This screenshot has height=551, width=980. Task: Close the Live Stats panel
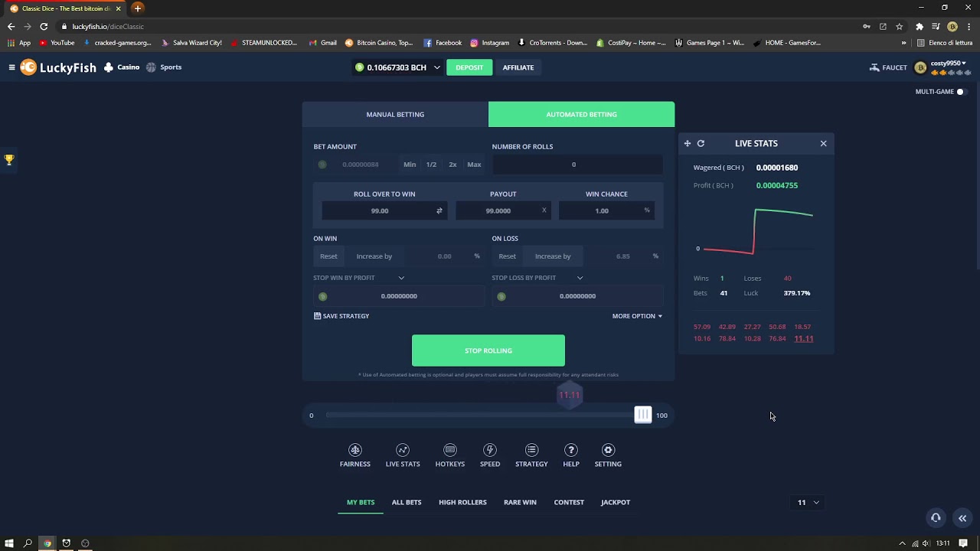click(x=824, y=144)
